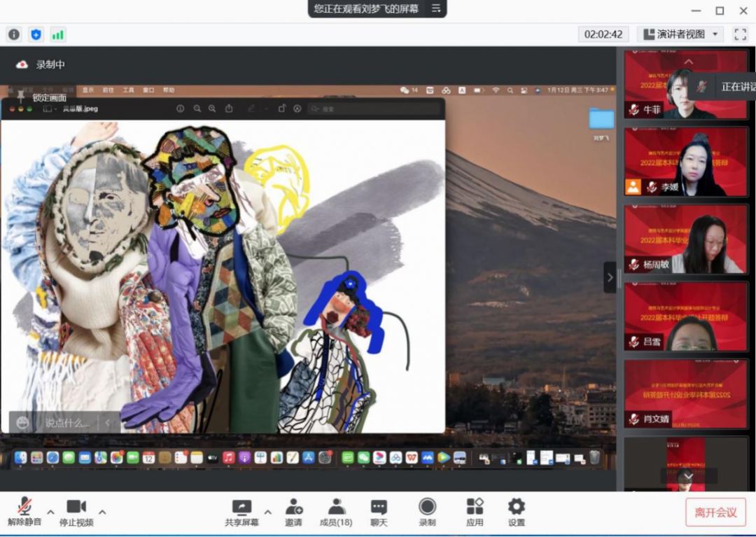
Task: Expand the share screen options arrow
Action: click(267, 512)
